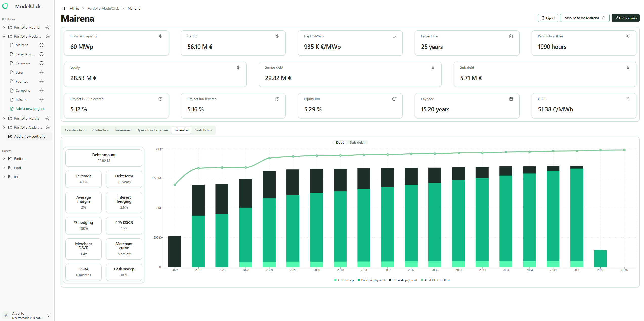Click the Cash sweep legend color swatch
644x321 pixels.
[335, 280]
